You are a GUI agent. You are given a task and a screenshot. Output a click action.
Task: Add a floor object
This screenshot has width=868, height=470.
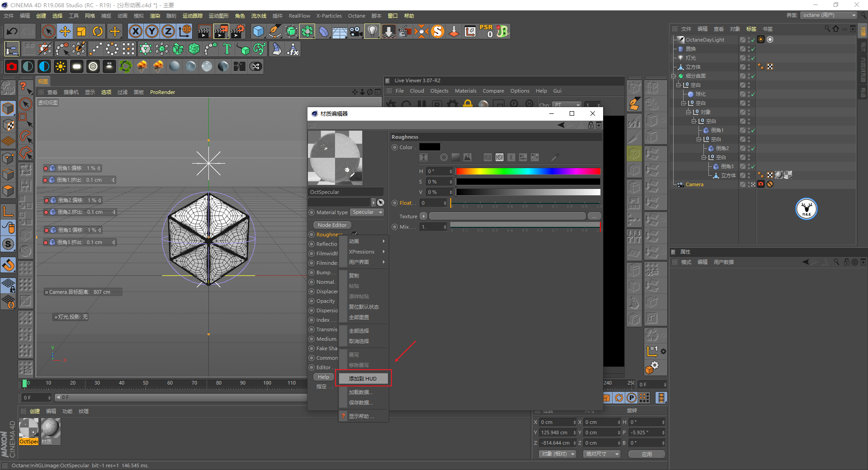[x=340, y=31]
